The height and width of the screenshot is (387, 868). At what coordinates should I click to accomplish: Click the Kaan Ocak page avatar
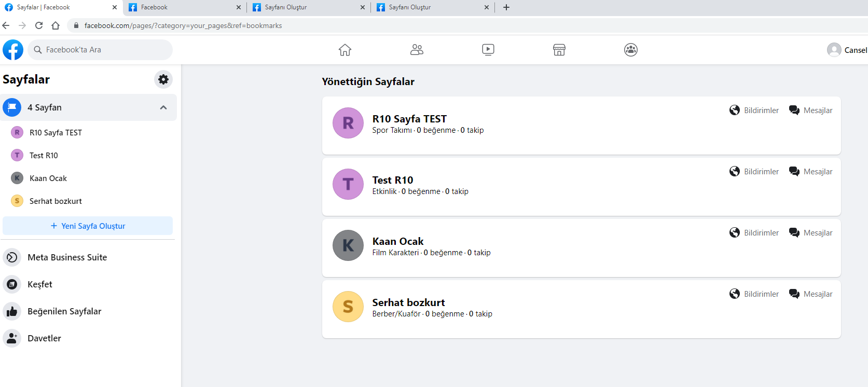348,245
